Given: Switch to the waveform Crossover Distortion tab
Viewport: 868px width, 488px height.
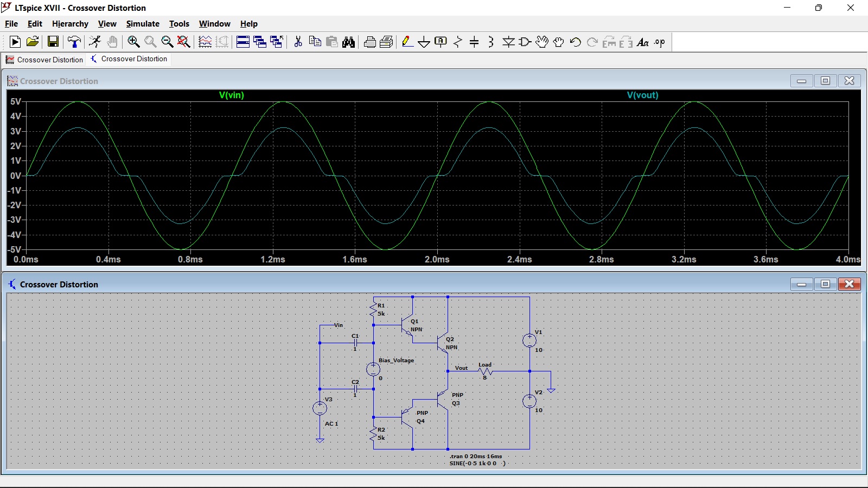Looking at the screenshot, I should tap(44, 60).
